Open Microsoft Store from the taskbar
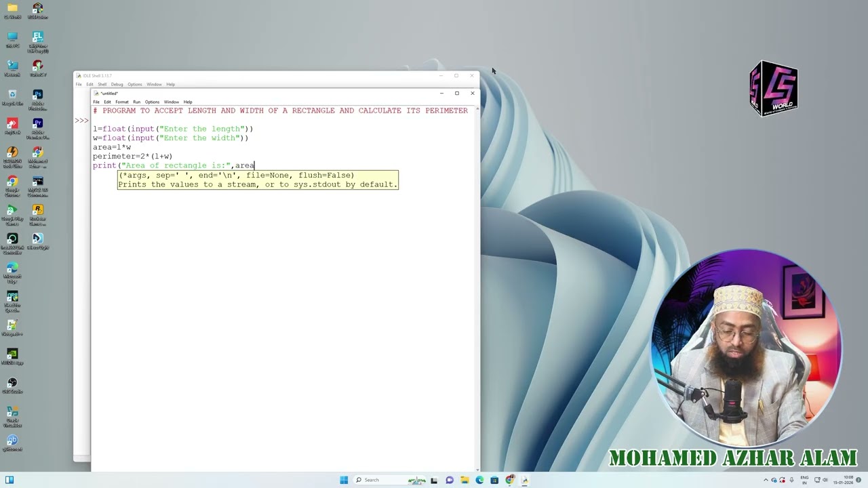 point(494,480)
